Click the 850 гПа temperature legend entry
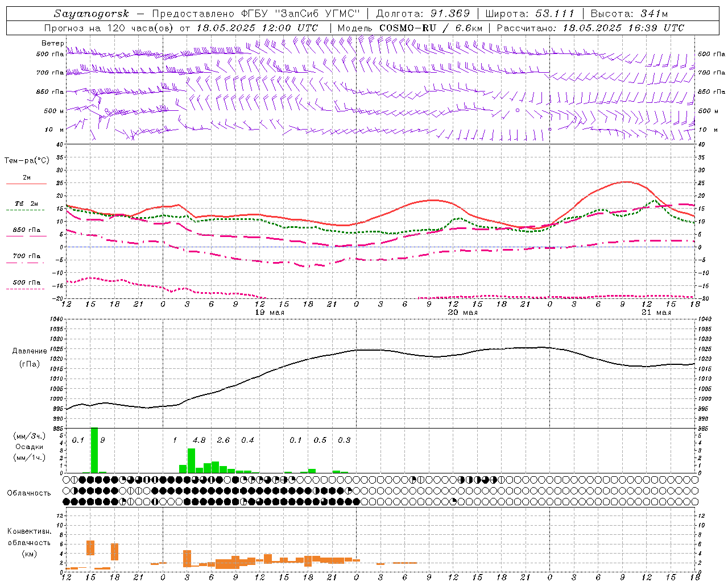Image resolution: width=728 pixels, height=582 pixels. tap(26, 232)
